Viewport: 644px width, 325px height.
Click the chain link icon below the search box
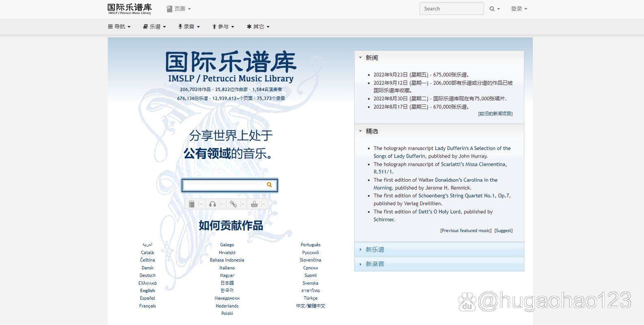(x=233, y=204)
